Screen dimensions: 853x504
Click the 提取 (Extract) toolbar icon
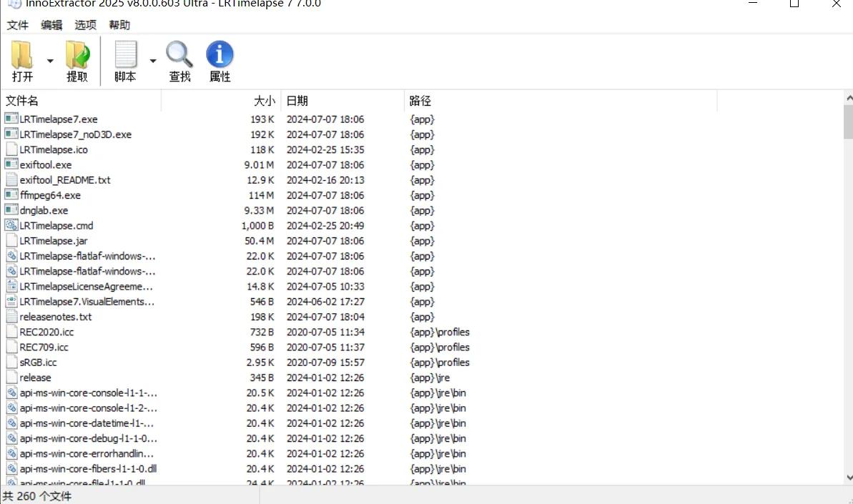click(x=77, y=55)
